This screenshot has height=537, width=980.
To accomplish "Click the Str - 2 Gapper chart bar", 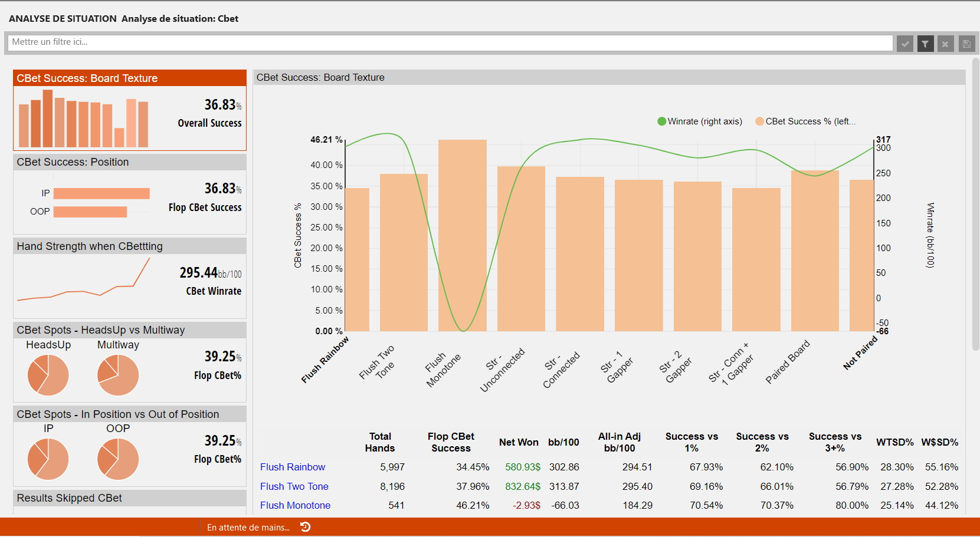I will point(697,256).
